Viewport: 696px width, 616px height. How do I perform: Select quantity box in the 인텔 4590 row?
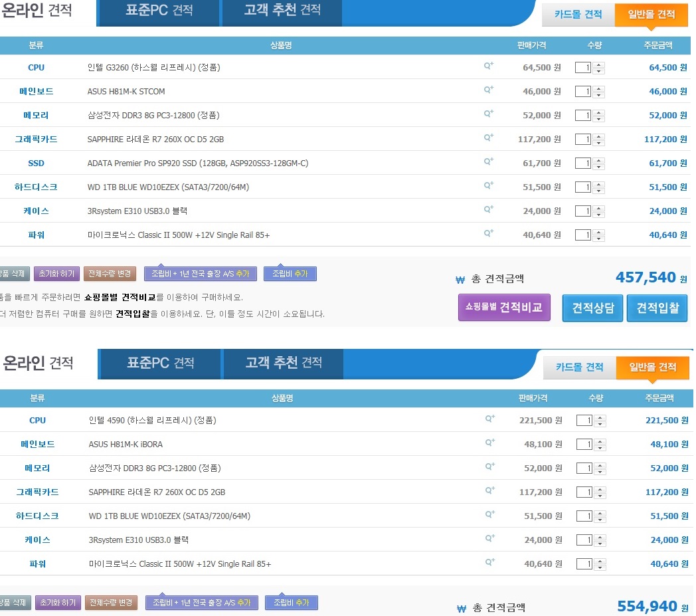click(x=584, y=421)
